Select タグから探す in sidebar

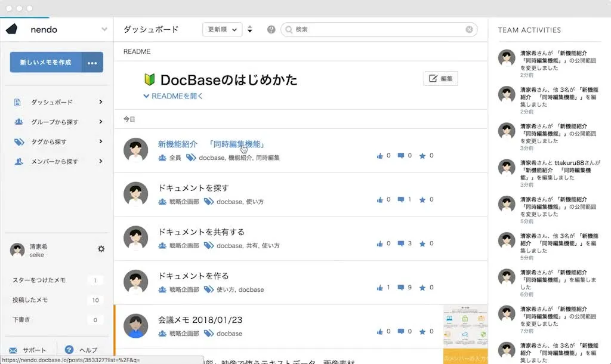(49, 142)
